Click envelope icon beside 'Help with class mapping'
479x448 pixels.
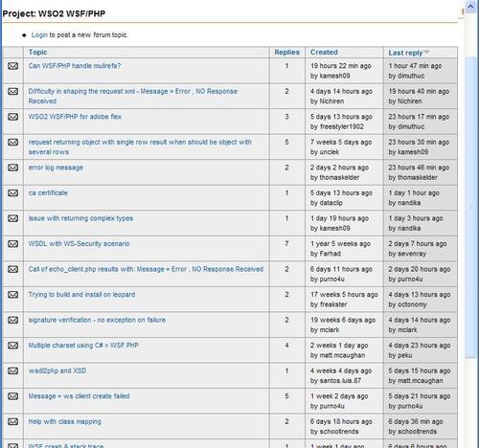click(12, 421)
